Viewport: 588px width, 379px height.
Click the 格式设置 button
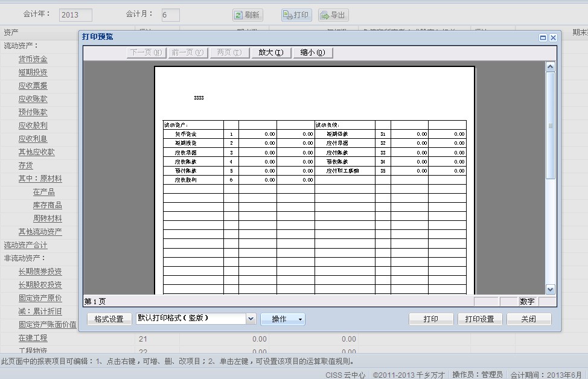[109, 319]
